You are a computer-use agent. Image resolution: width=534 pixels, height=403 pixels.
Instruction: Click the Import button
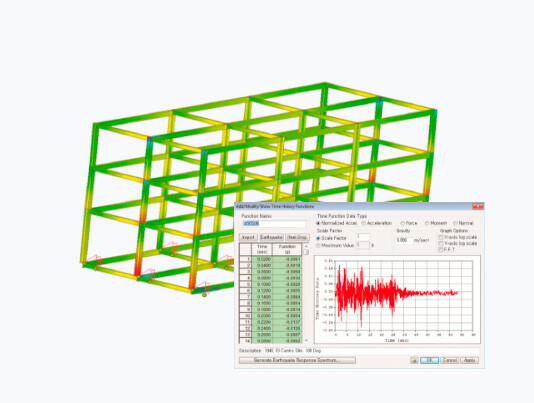click(248, 237)
